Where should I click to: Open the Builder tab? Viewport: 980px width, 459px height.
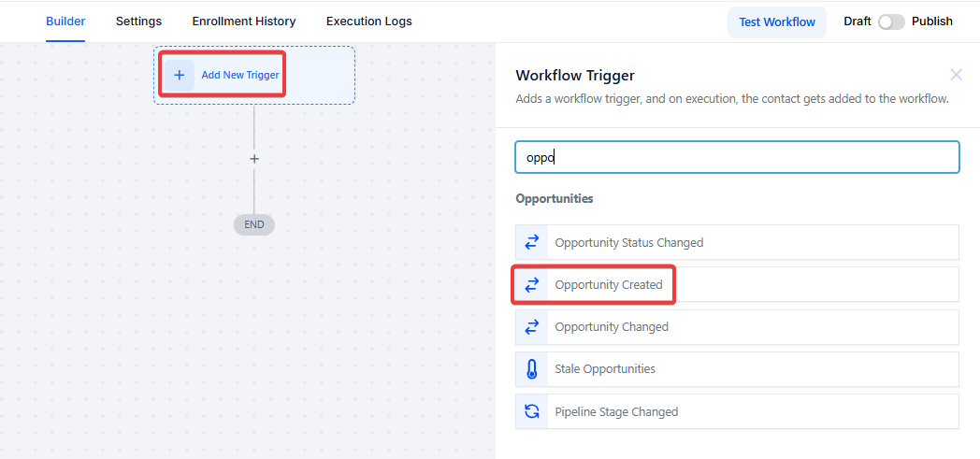[x=65, y=21]
